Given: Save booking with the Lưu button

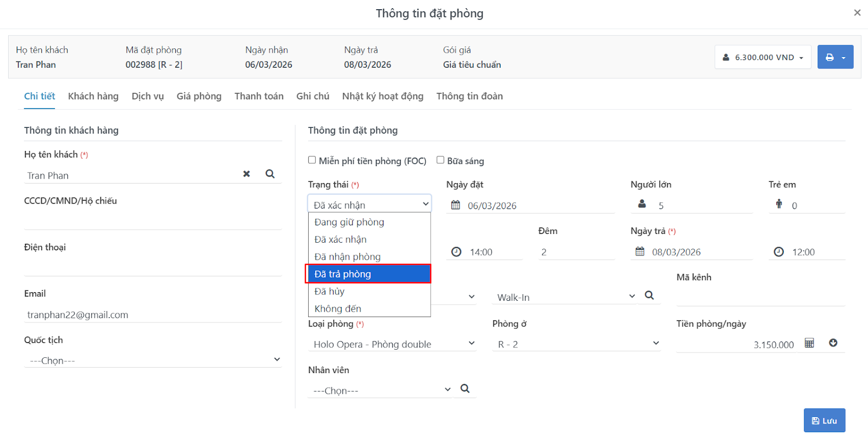Looking at the screenshot, I should pyautogui.click(x=824, y=420).
